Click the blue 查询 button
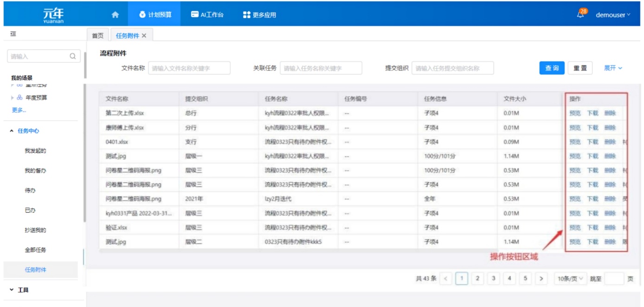This screenshot has height=307, width=644. point(552,68)
